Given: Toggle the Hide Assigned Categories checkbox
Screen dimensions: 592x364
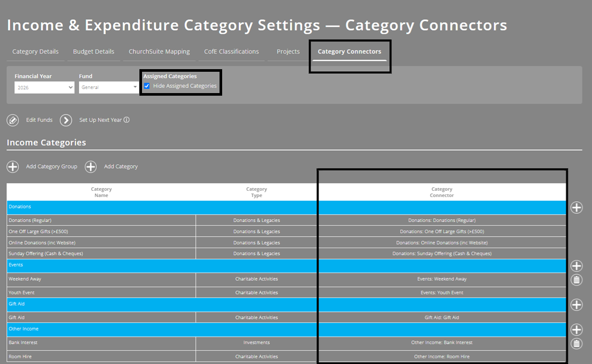Looking at the screenshot, I should pos(147,86).
